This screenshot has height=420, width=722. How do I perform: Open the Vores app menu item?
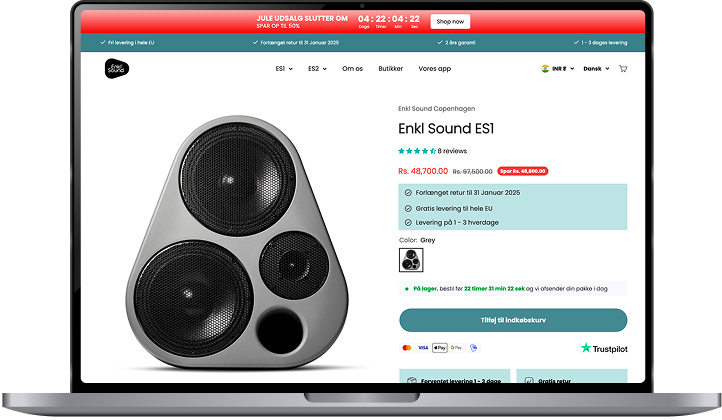tap(435, 69)
